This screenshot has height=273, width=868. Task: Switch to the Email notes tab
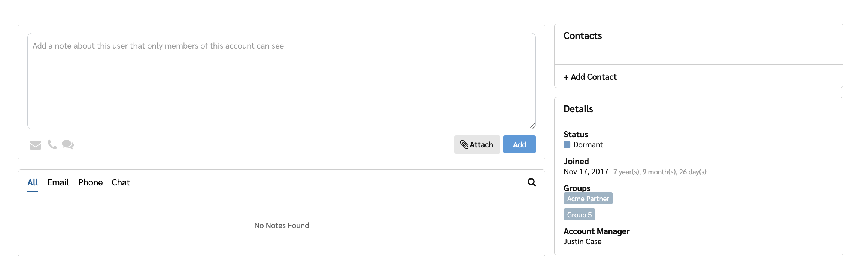tap(58, 182)
